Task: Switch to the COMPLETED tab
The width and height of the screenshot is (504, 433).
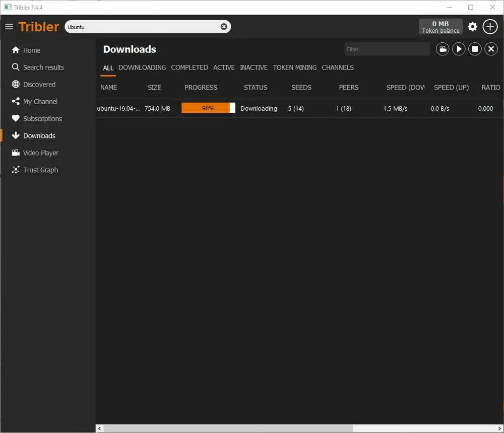Action: point(190,67)
